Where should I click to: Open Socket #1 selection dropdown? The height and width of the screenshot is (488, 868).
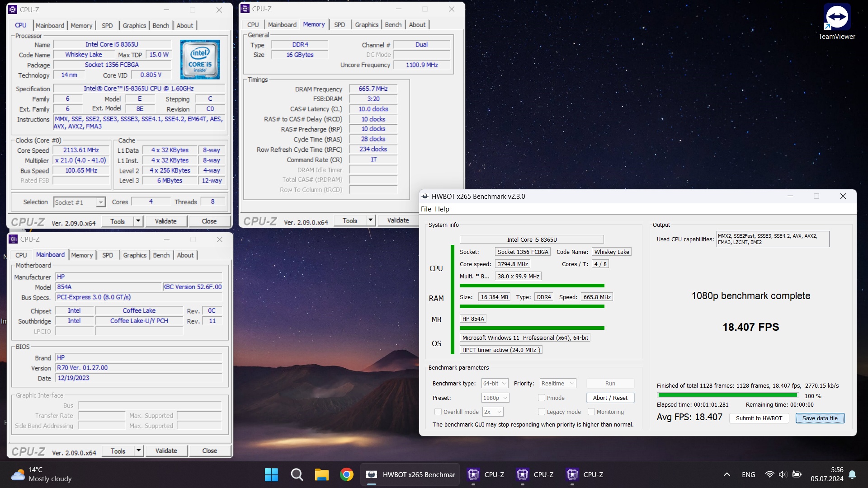pyautogui.click(x=80, y=202)
